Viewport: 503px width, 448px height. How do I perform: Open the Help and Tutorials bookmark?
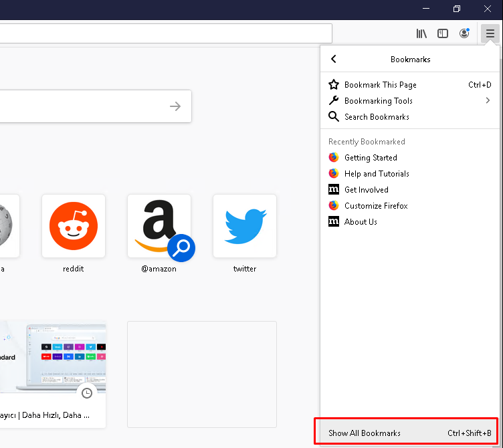coord(410,173)
